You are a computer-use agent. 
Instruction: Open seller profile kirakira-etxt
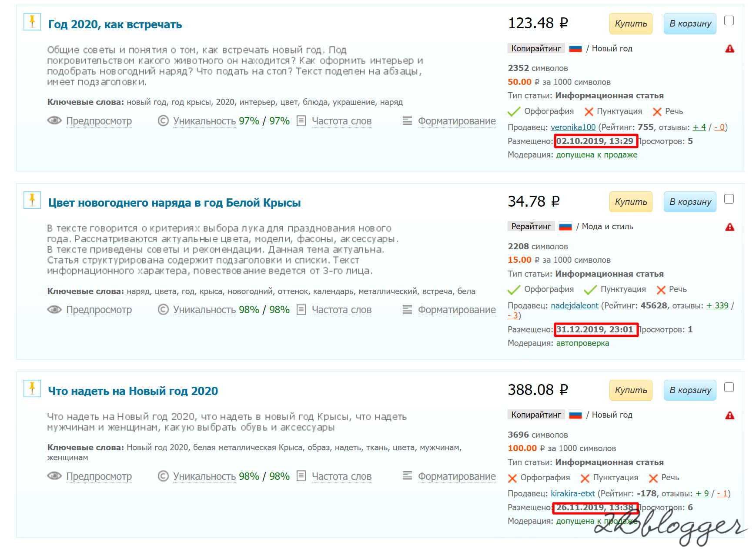tap(572, 493)
